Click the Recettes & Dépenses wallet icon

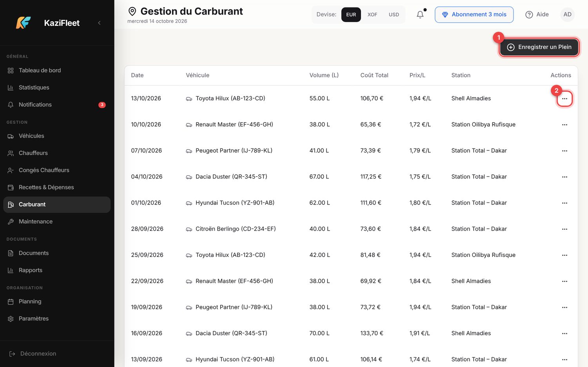point(11,187)
